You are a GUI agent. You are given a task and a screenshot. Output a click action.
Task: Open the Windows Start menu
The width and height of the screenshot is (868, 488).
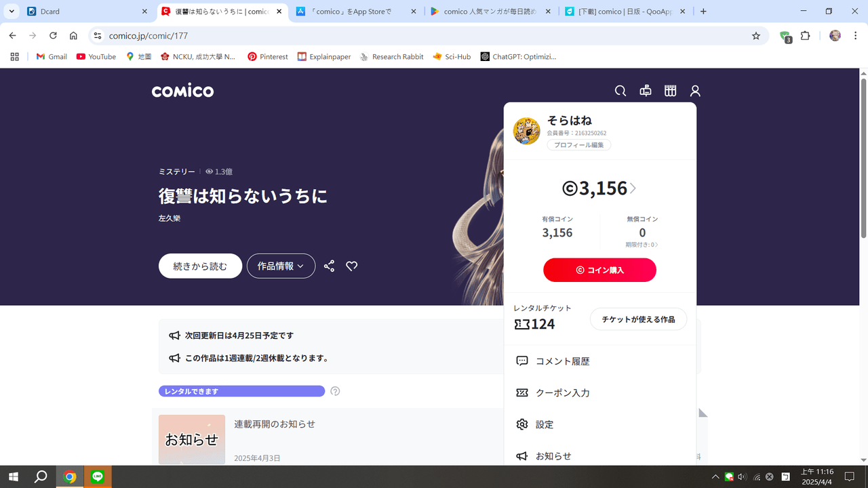[13, 476]
